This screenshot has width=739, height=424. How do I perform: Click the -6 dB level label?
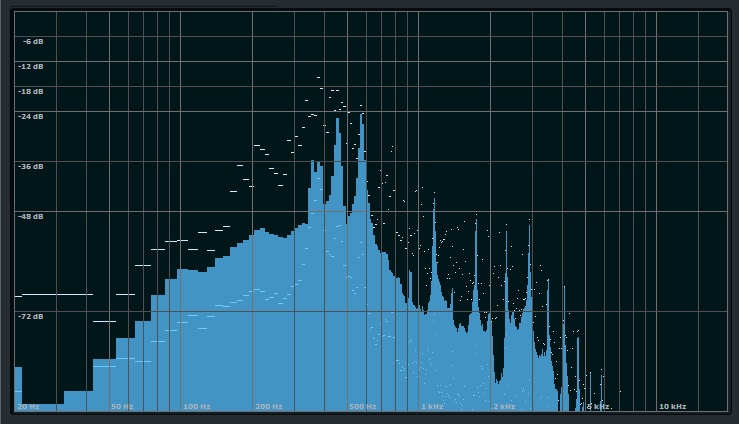(x=33, y=41)
